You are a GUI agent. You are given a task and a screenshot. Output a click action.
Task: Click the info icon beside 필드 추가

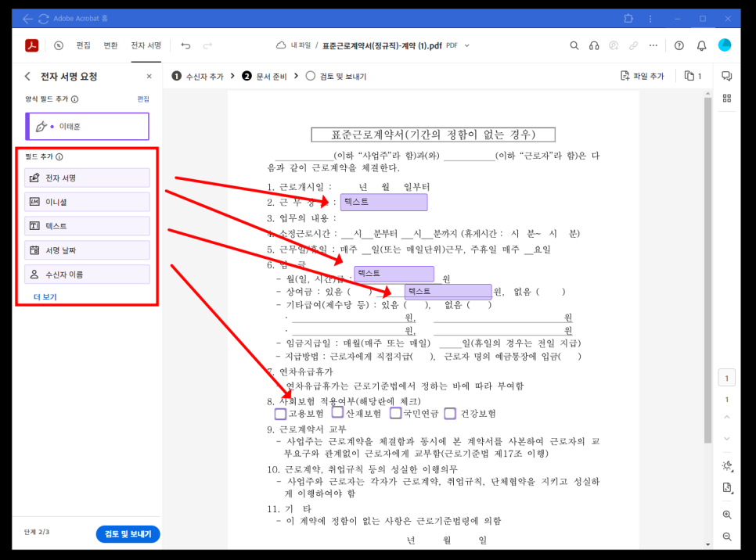59,156
